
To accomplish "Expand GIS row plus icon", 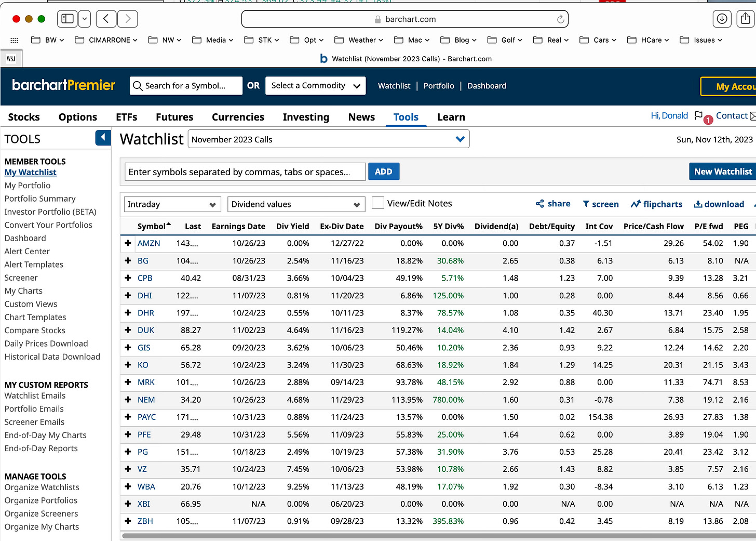I will click(x=128, y=347).
